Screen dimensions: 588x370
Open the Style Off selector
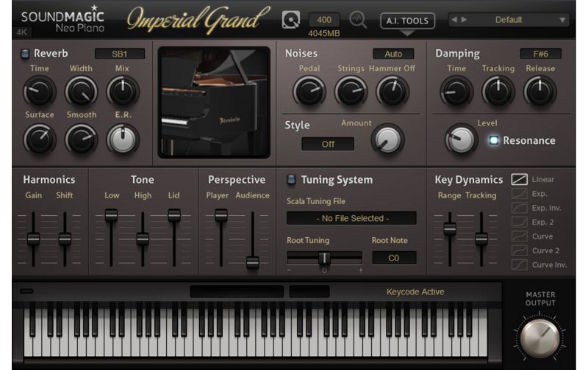click(328, 144)
